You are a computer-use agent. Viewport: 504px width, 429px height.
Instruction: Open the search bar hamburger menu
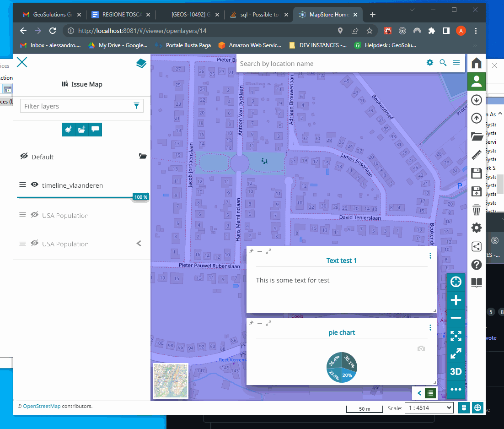tap(456, 63)
